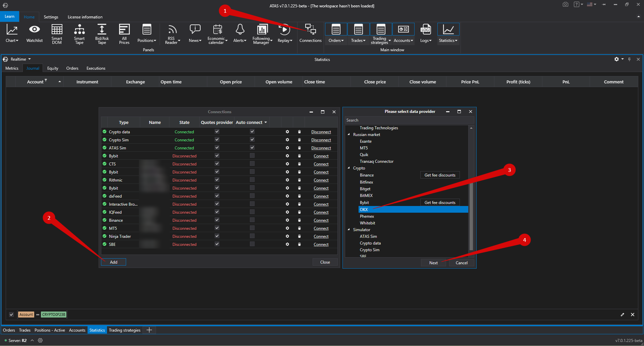
Task: Open the Realtime dropdown
Action: click(x=20, y=59)
